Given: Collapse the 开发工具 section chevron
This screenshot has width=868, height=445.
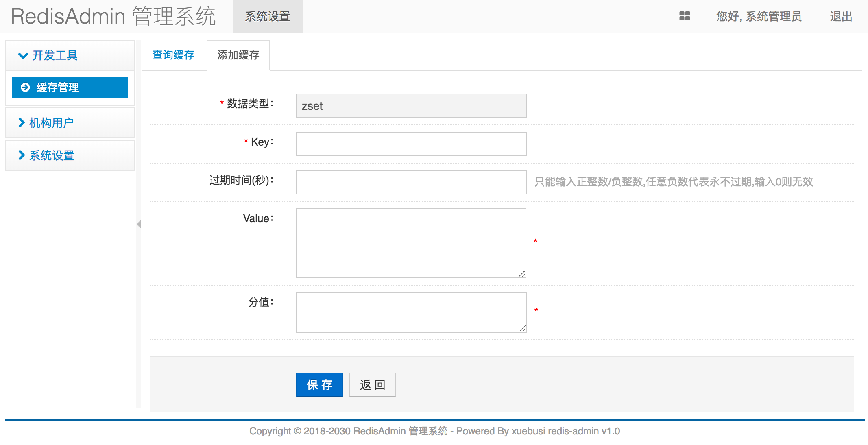Looking at the screenshot, I should click(23, 56).
